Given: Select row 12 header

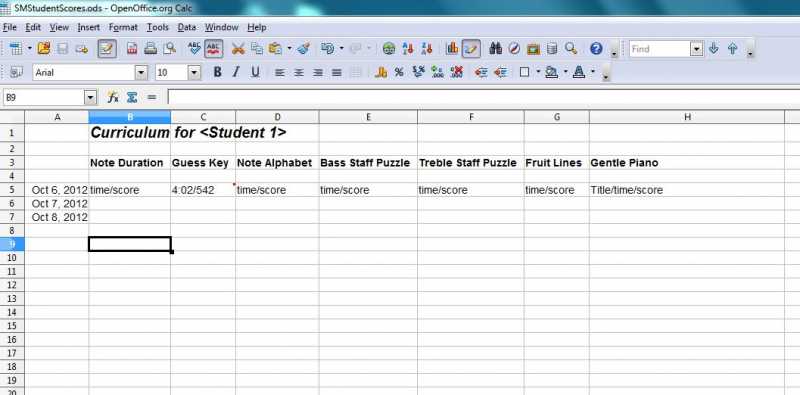Looking at the screenshot, I should point(12,285).
